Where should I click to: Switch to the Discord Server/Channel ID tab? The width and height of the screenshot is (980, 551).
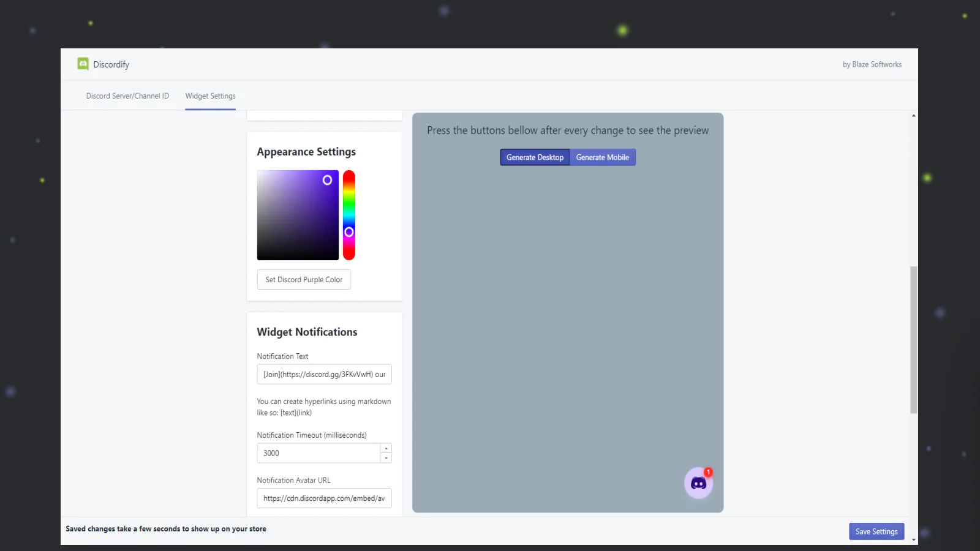(127, 96)
